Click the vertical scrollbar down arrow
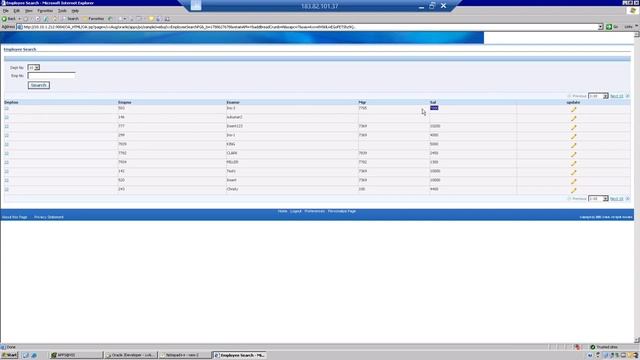Viewport: 640px width, 360px height. (637, 340)
